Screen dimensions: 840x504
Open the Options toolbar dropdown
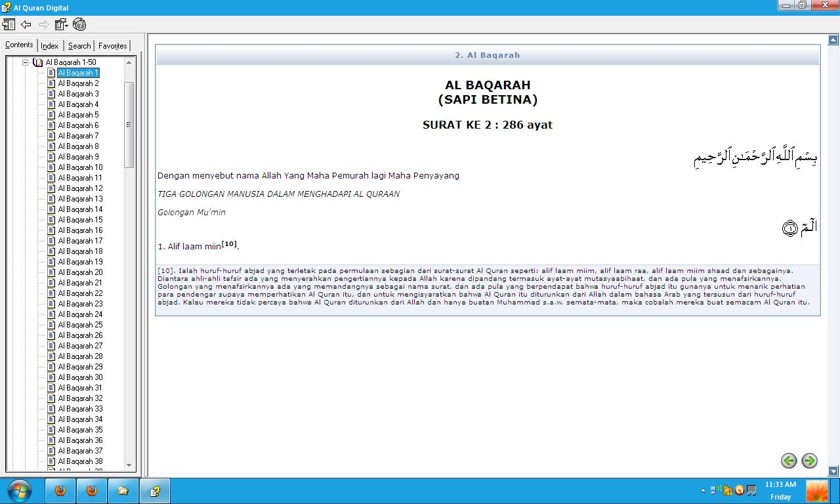(x=62, y=24)
